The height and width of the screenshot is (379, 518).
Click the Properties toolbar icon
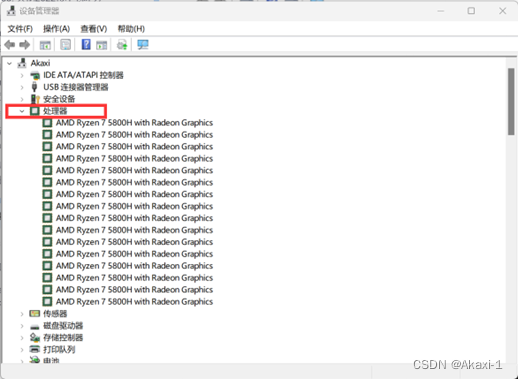[x=65, y=45]
